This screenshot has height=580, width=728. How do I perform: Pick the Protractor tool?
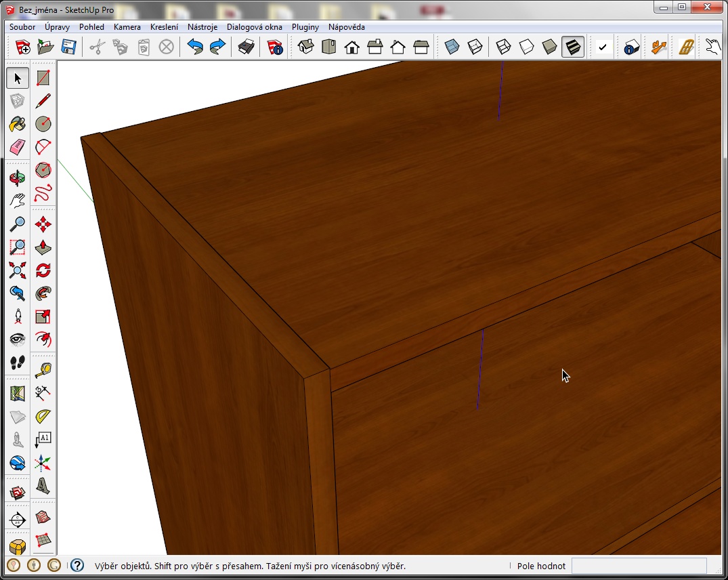pos(43,415)
